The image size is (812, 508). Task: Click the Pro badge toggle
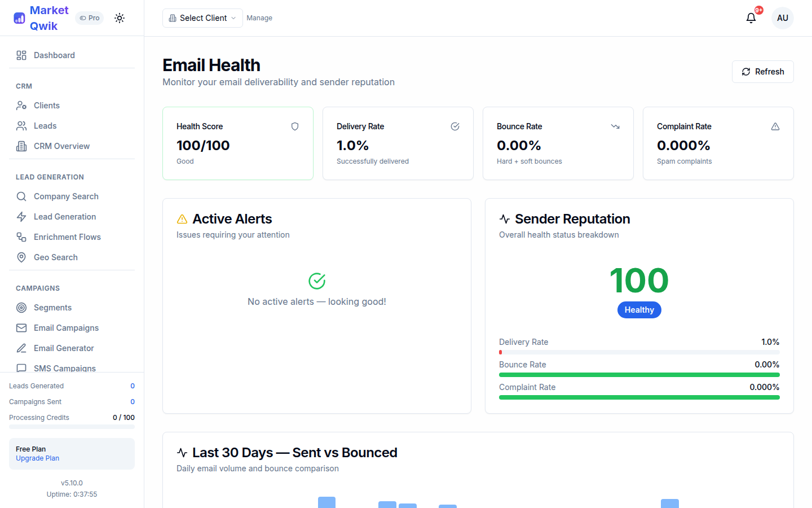click(89, 17)
